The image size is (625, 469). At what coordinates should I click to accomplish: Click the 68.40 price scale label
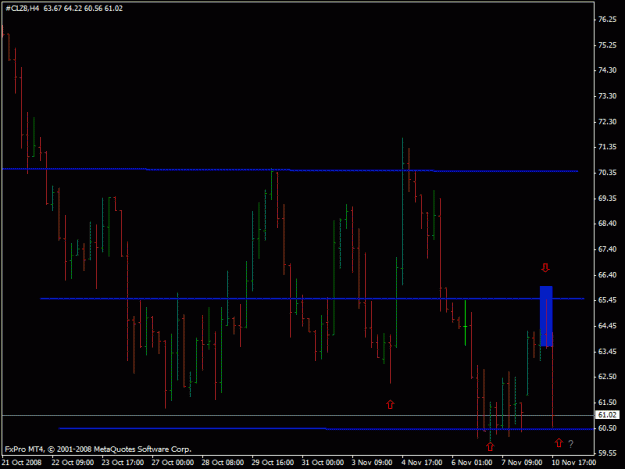tap(607, 224)
